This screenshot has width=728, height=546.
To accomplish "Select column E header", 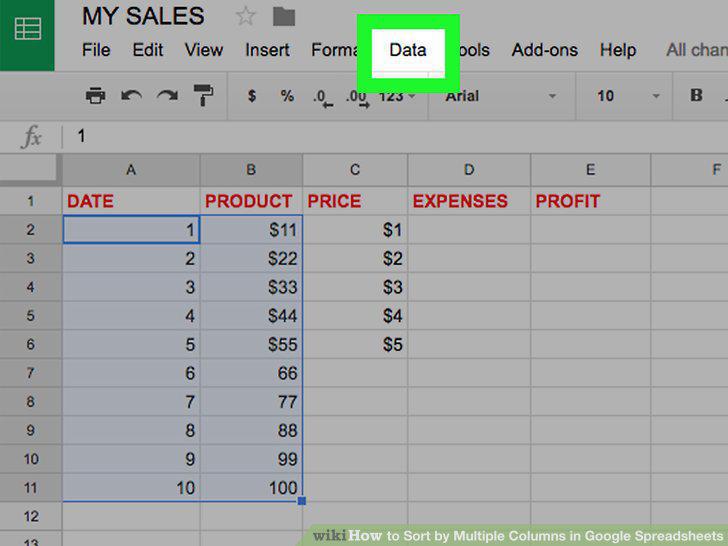I will (591, 170).
